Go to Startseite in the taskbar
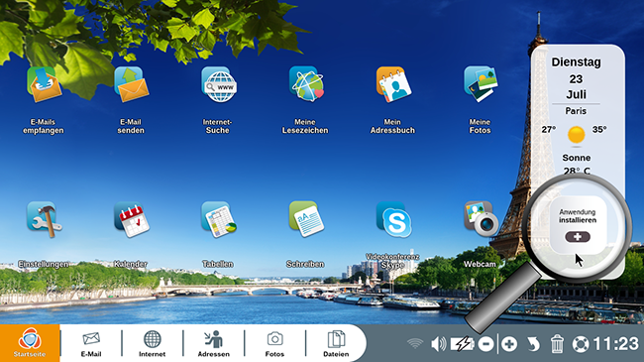Screen dimensions: 644x362 coord(30,343)
